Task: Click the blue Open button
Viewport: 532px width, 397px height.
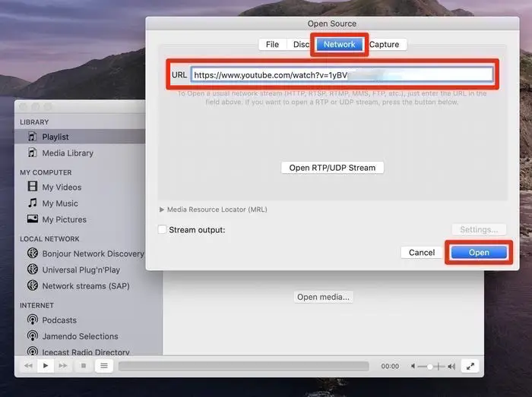Action: tap(479, 253)
